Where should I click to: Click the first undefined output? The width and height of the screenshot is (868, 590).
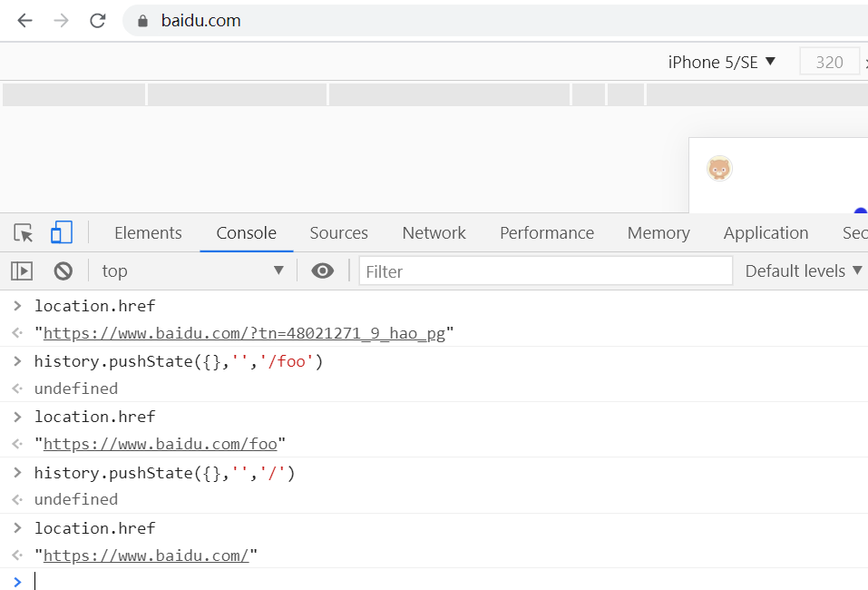click(x=76, y=388)
